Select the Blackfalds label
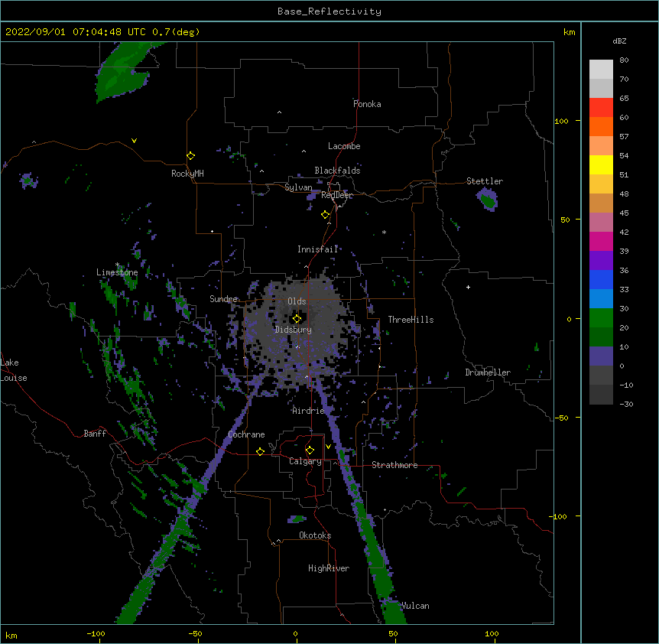This screenshot has width=659, height=644. [337, 171]
